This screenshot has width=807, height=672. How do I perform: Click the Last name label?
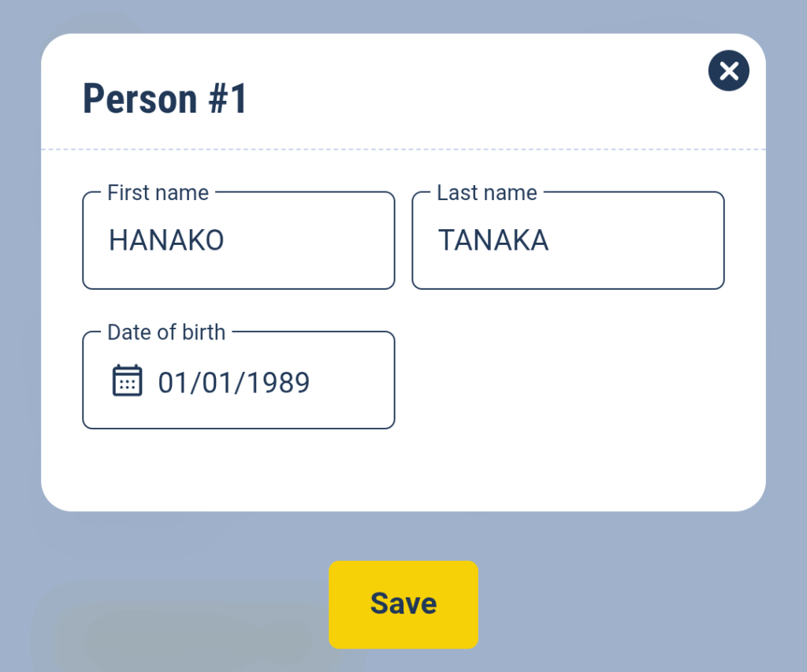coord(487,193)
